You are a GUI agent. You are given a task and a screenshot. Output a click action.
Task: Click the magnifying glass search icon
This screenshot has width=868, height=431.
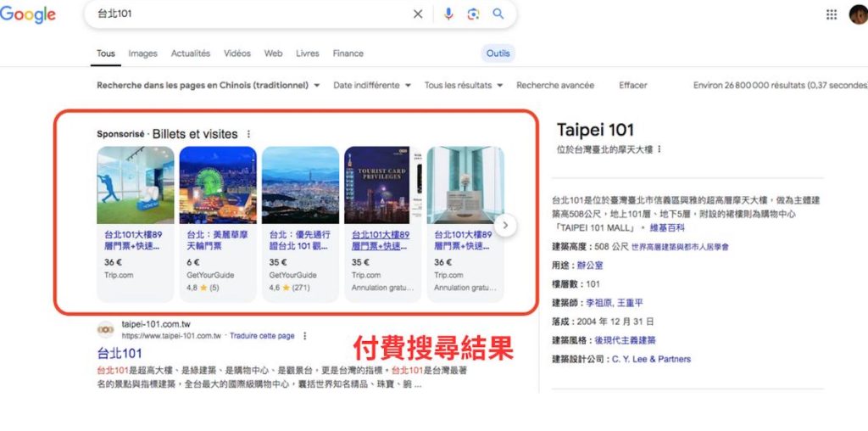(498, 14)
